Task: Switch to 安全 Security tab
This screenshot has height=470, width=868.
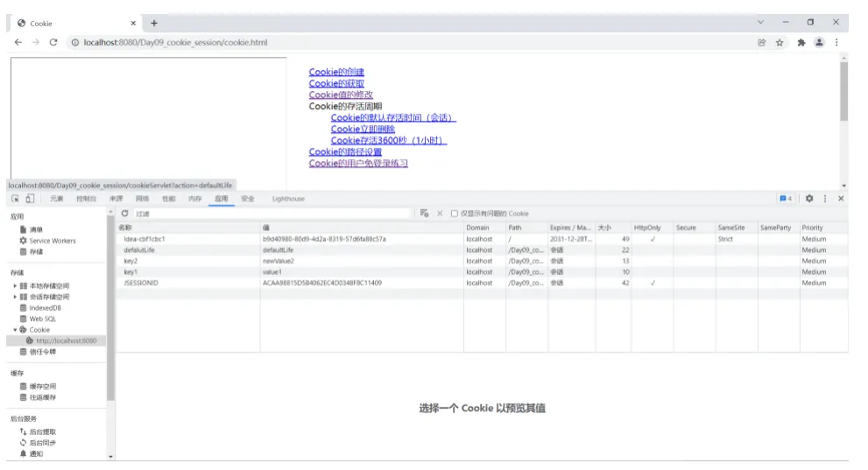Action: click(x=248, y=199)
